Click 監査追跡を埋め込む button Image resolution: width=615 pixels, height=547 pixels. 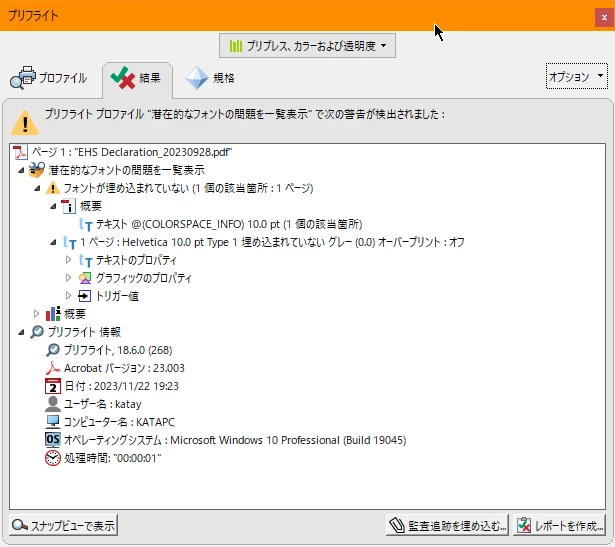click(x=447, y=525)
